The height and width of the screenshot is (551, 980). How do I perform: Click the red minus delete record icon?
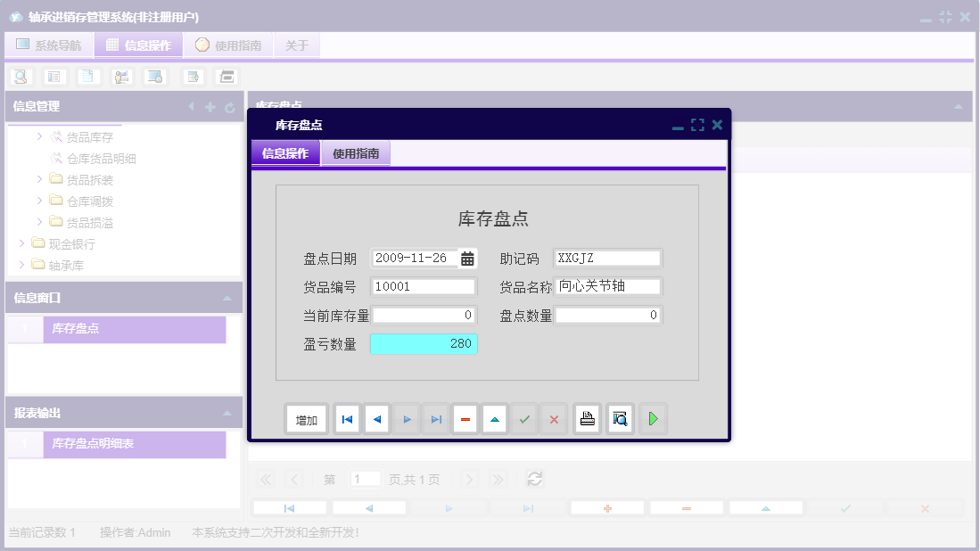click(x=465, y=418)
